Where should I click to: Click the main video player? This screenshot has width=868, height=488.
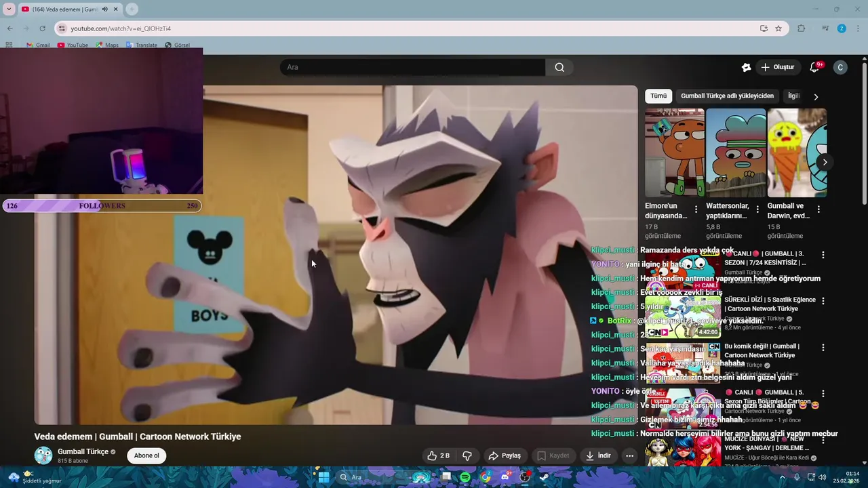point(336,255)
